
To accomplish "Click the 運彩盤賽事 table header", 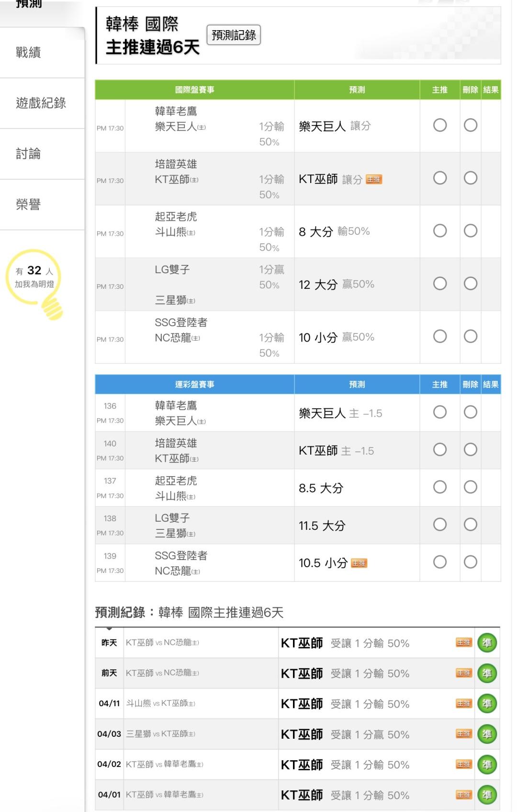I will pyautogui.click(x=194, y=385).
